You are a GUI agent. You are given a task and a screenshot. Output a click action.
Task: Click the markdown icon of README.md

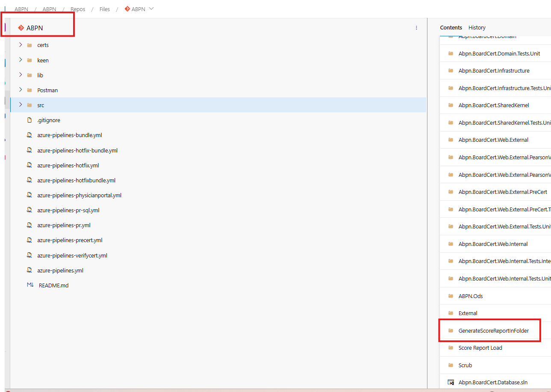[30, 285]
